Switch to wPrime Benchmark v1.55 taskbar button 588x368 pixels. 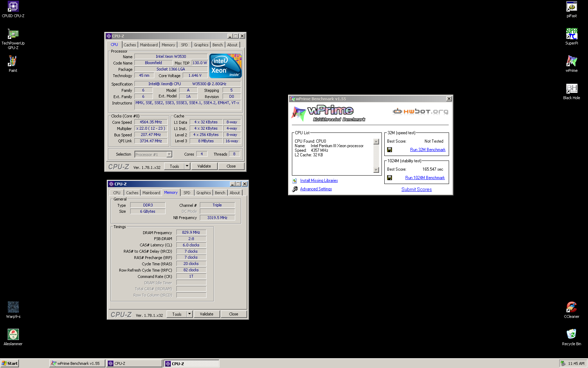[x=77, y=363]
